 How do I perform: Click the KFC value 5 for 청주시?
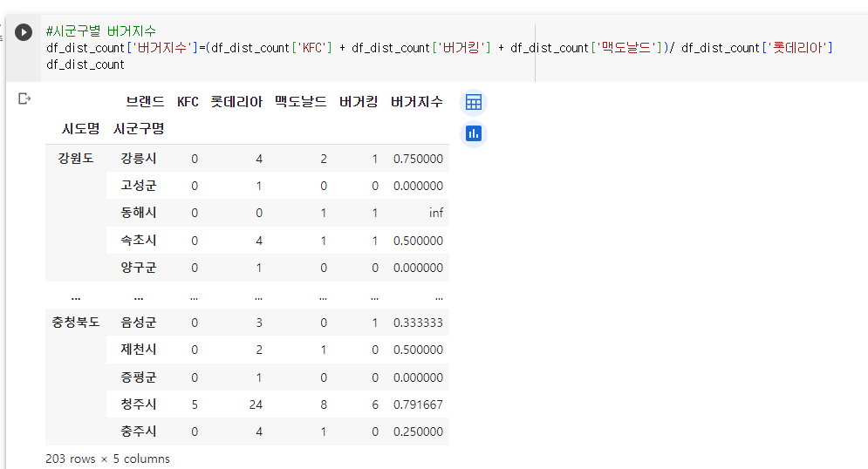click(x=195, y=404)
